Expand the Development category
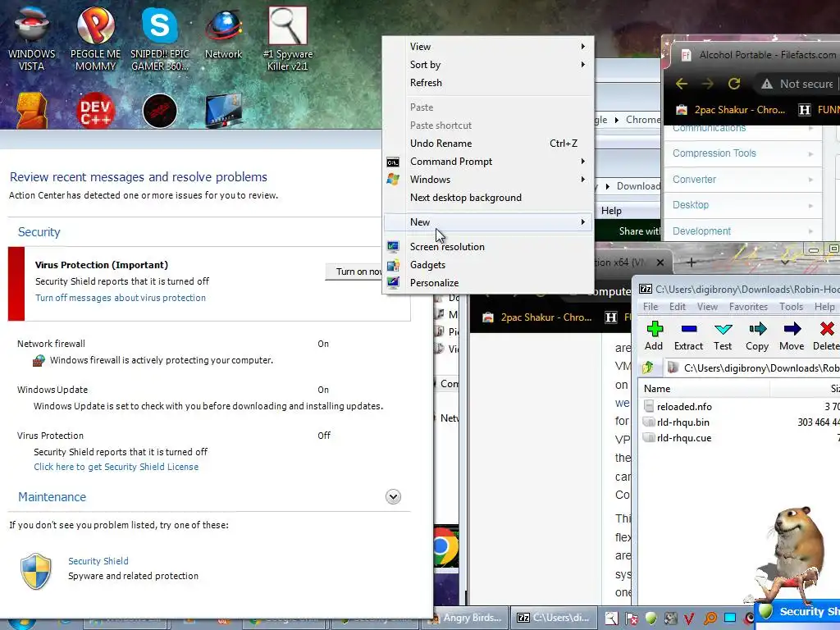This screenshot has height=630, width=840. click(742, 231)
